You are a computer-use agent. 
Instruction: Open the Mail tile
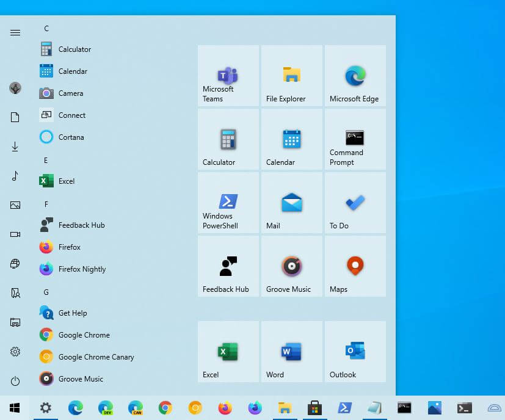[x=291, y=203]
